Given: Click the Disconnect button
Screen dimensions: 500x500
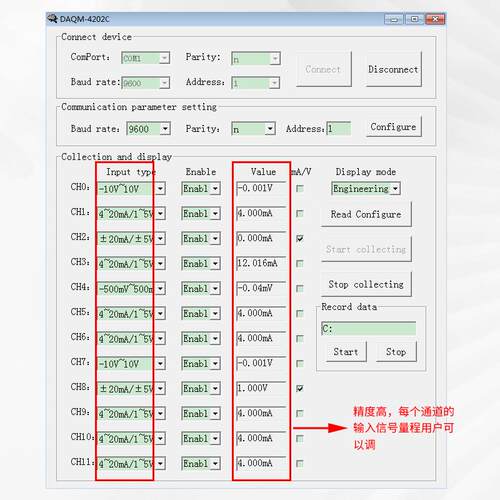Looking at the screenshot, I should 393,69.
